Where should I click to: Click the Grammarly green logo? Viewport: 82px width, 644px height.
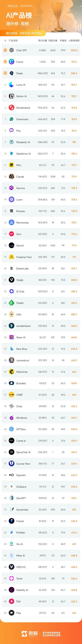pyautogui.click(x=11, y=119)
